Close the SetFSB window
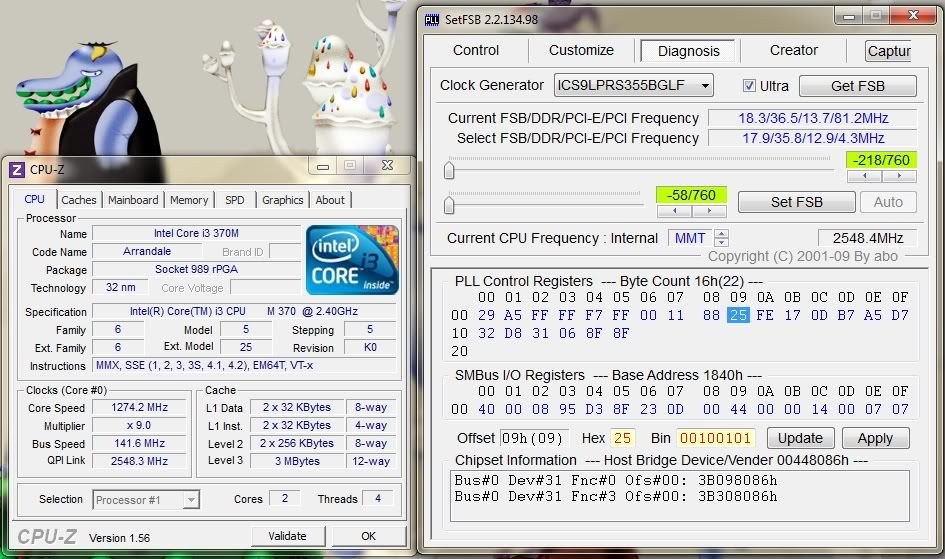The image size is (945, 559). click(914, 16)
